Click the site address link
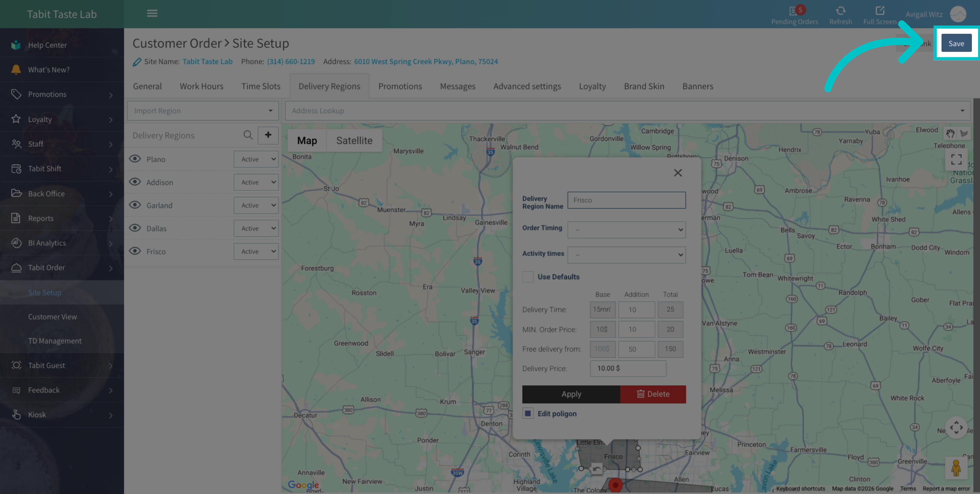The height and width of the screenshot is (494, 980). click(x=426, y=61)
